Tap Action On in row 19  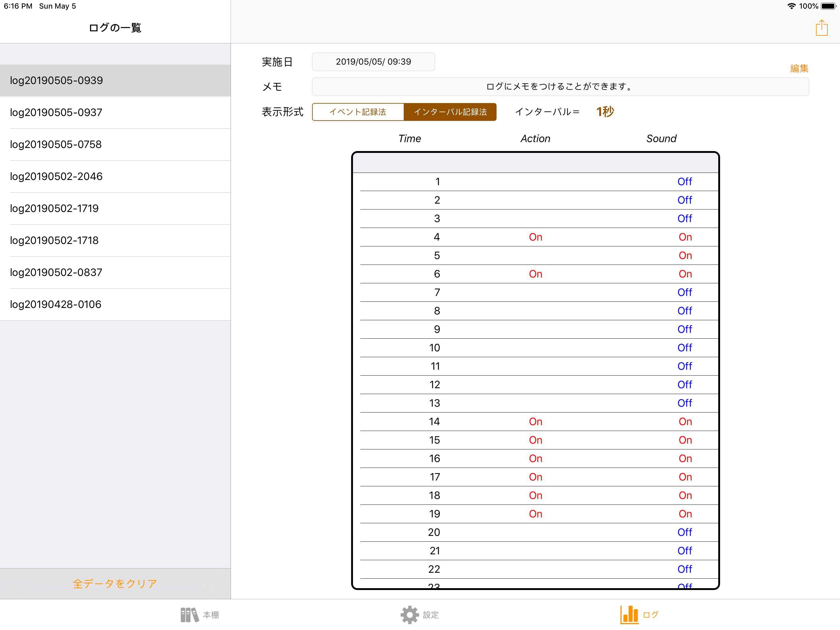pyautogui.click(x=535, y=514)
